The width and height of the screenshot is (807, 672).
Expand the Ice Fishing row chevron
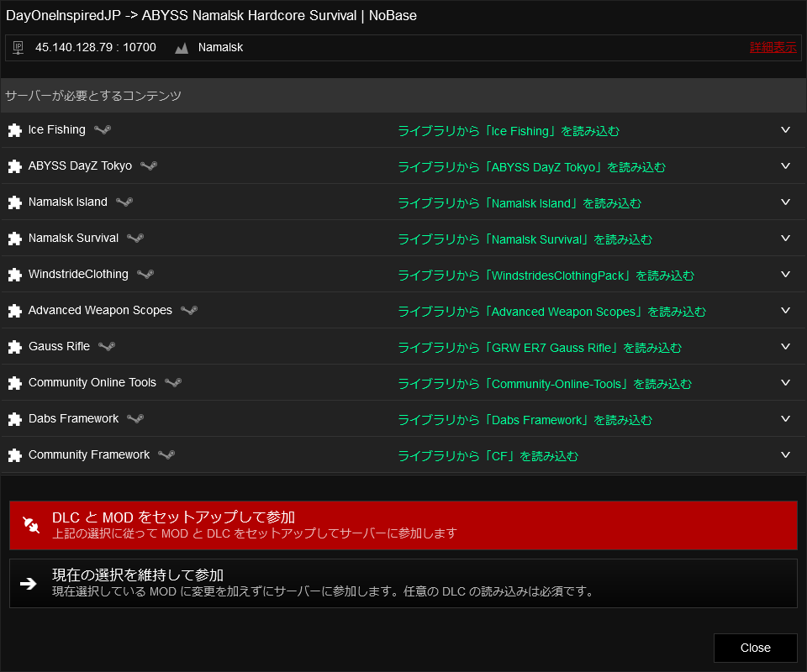pyautogui.click(x=786, y=129)
